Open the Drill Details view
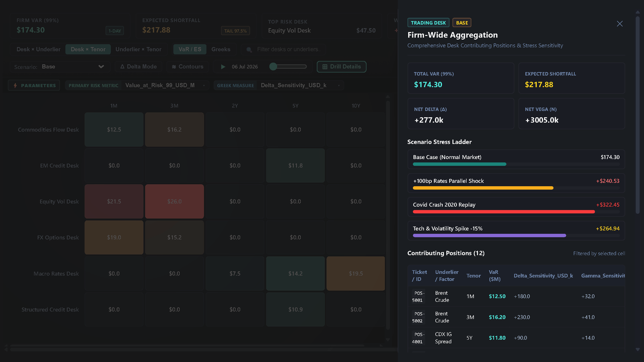 point(341,67)
